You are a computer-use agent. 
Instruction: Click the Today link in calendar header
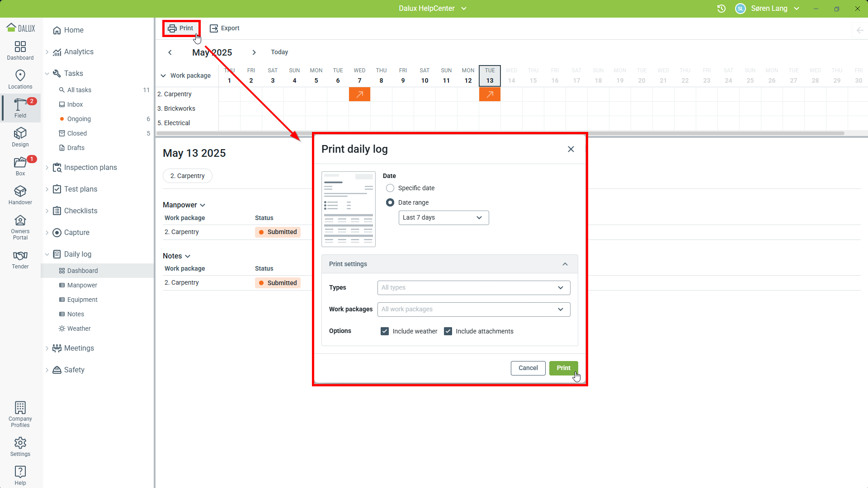[x=279, y=52]
